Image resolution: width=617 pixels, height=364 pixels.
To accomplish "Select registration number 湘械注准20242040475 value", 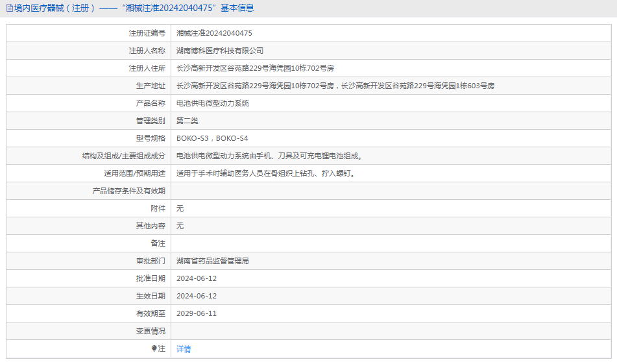I will (x=215, y=34).
